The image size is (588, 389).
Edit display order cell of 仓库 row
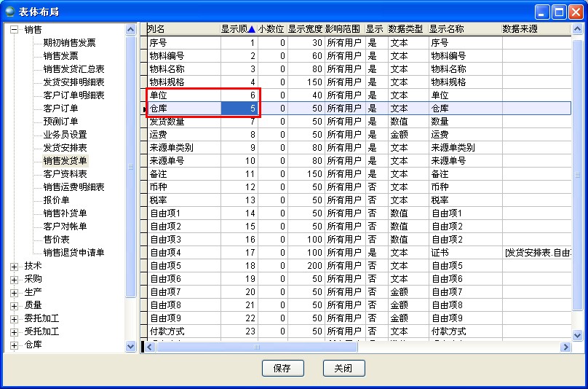(239, 109)
